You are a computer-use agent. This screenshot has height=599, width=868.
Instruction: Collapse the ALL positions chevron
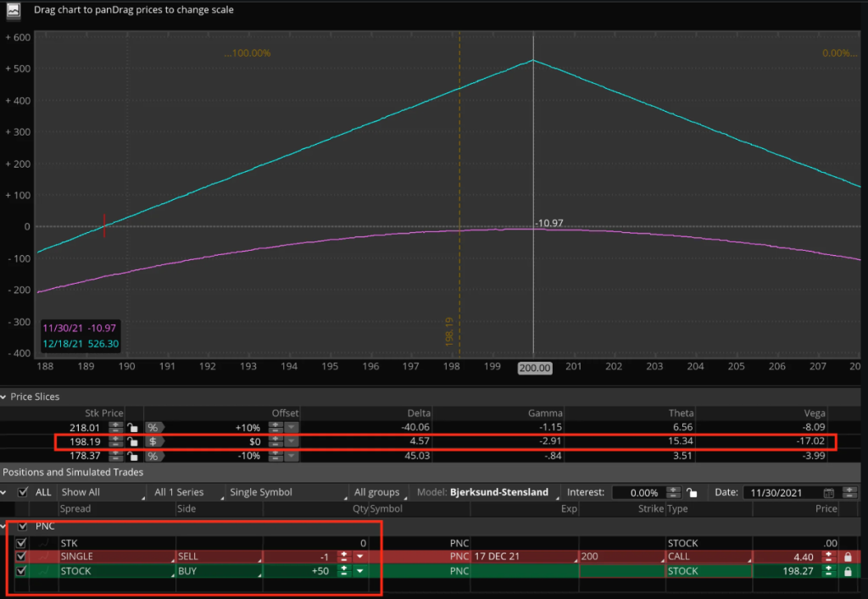[3, 492]
